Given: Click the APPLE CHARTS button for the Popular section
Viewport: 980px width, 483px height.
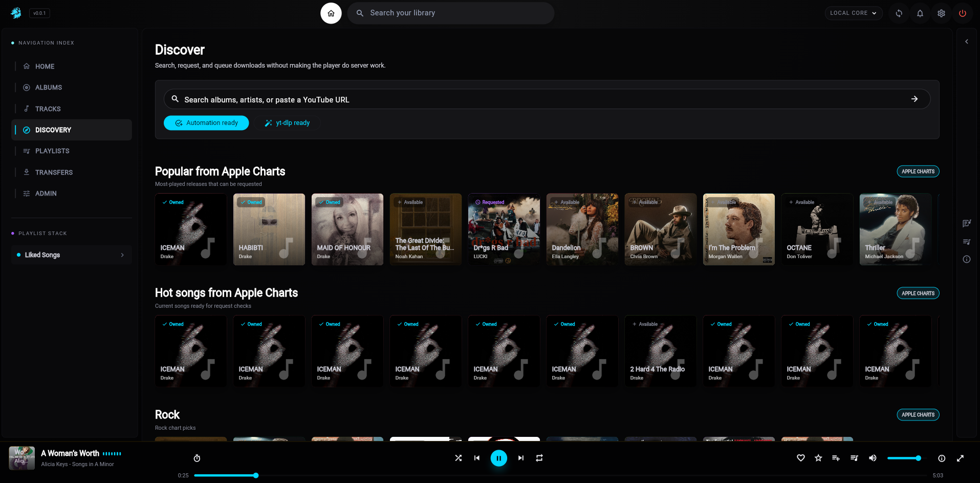Looking at the screenshot, I should tap(918, 172).
